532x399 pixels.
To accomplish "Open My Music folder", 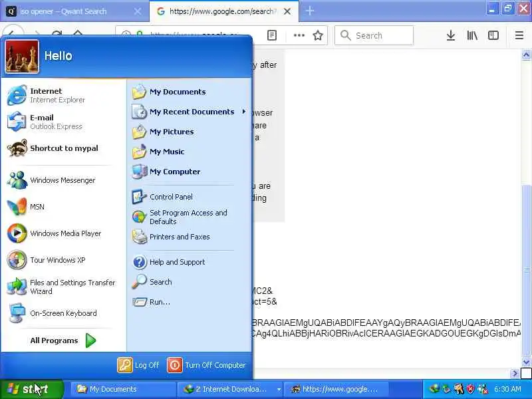I will [158, 152].
